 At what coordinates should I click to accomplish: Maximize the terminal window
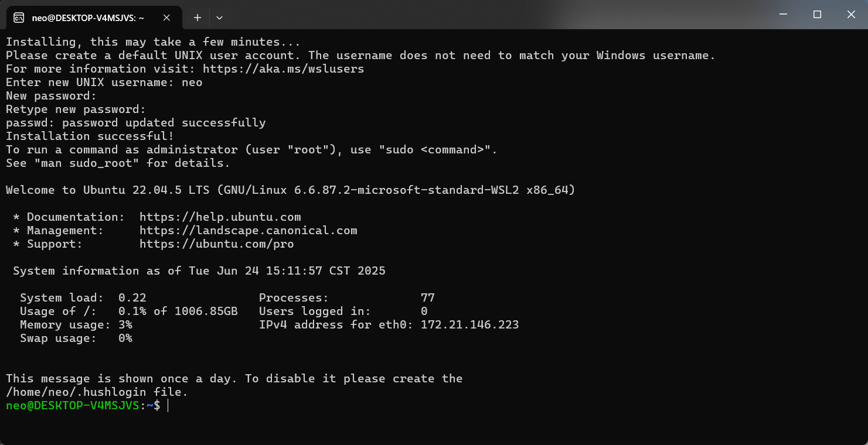pos(817,15)
